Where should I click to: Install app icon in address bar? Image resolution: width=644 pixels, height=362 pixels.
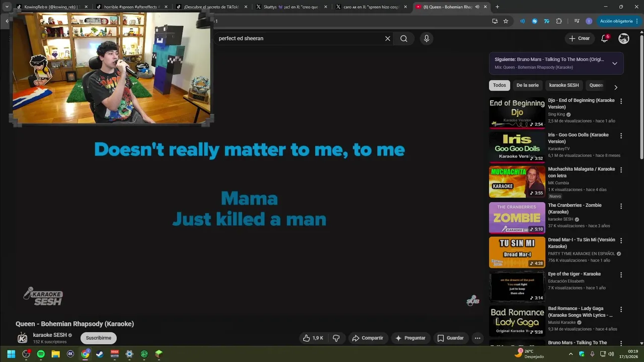click(x=495, y=21)
